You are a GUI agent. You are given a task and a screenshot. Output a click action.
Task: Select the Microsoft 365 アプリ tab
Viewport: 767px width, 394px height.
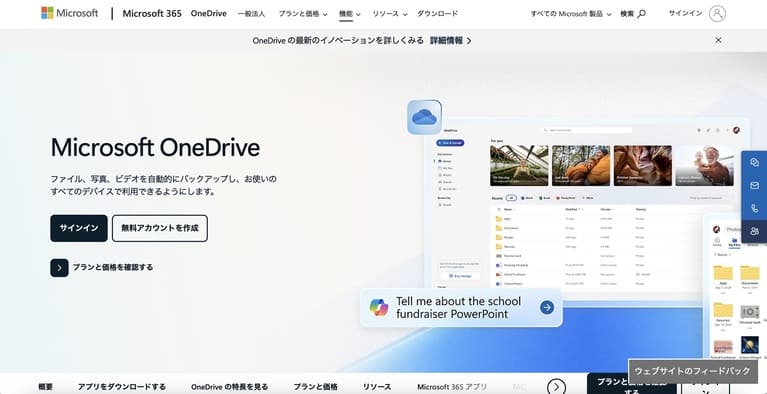click(x=452, y=387)
